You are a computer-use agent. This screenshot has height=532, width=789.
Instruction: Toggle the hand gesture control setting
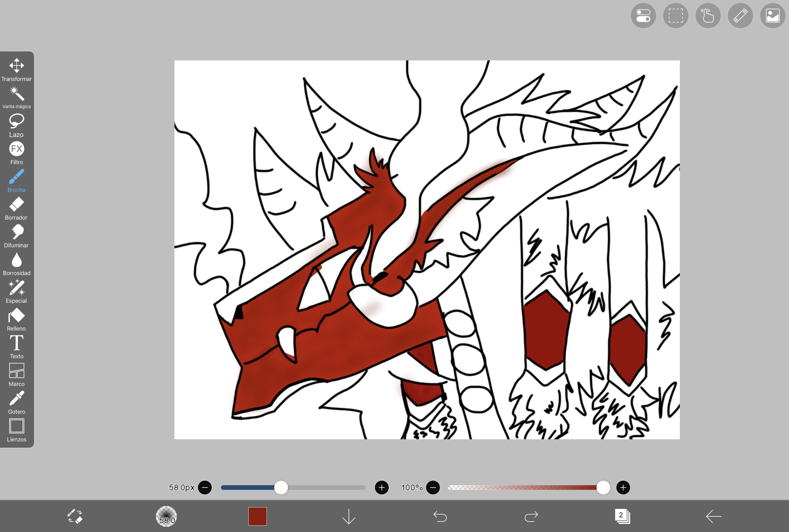point(708,15)
